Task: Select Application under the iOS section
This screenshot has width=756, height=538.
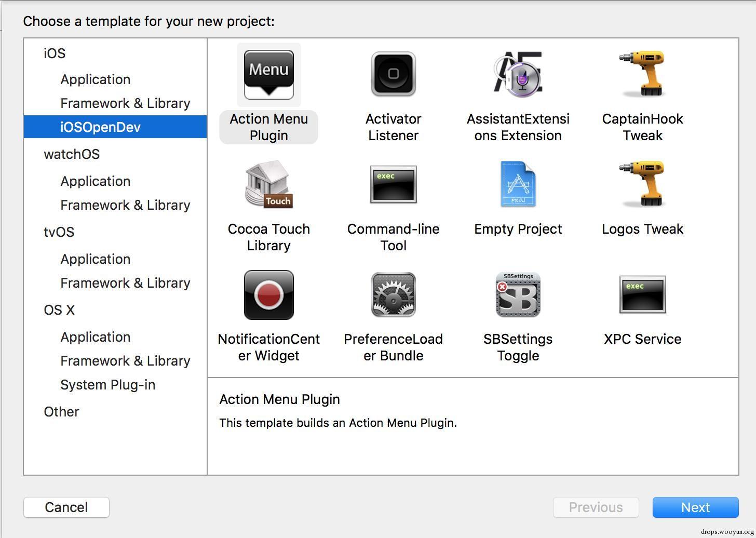Action: [x=95, y=79]
